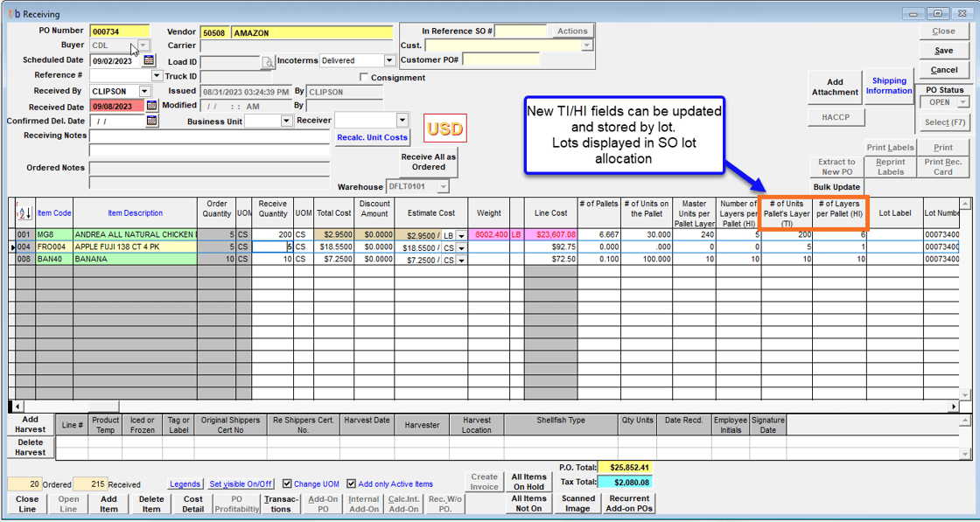Click the Receiving Notes input field
The width and height of the screenshot is (980, 522).
(x=210, y=136)
